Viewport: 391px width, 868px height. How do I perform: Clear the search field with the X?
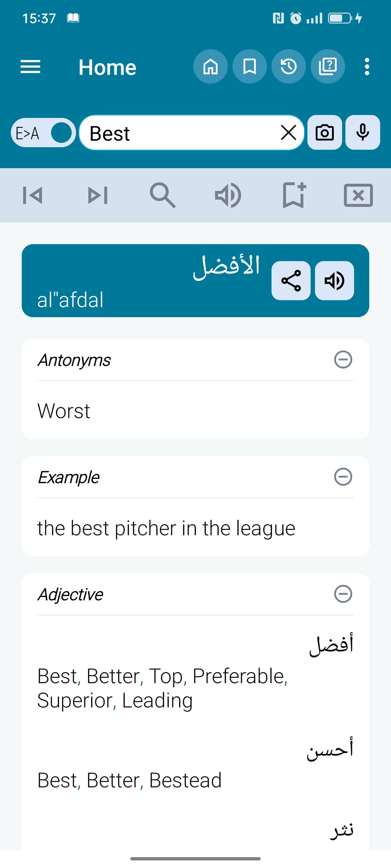click(x=288, y=132)
